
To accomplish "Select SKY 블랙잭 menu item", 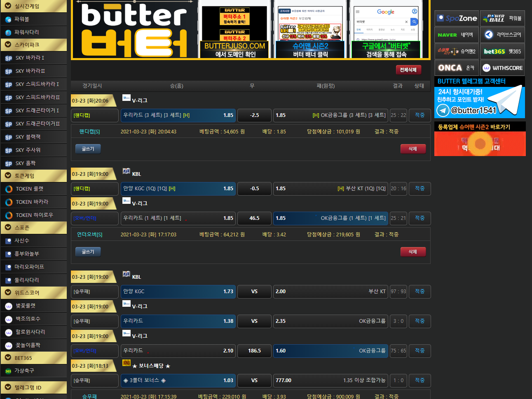I will point(28,137).
